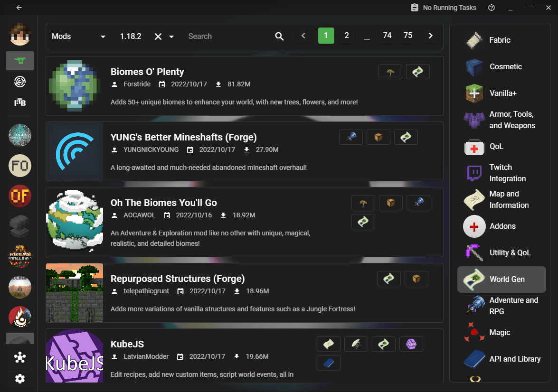Click the map tag on Biomes O' Plenty
The image size is (558, 392).
[418, 72]
